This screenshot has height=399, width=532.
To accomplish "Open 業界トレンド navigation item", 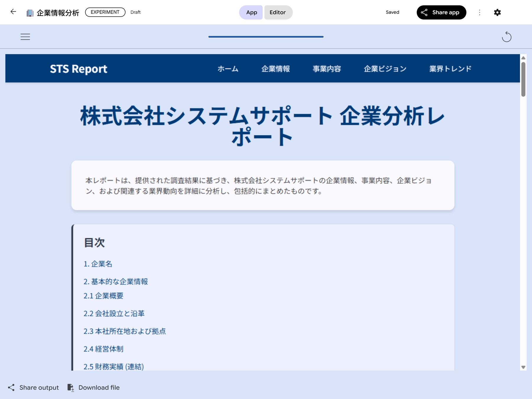I will click(x=450, y=69).
